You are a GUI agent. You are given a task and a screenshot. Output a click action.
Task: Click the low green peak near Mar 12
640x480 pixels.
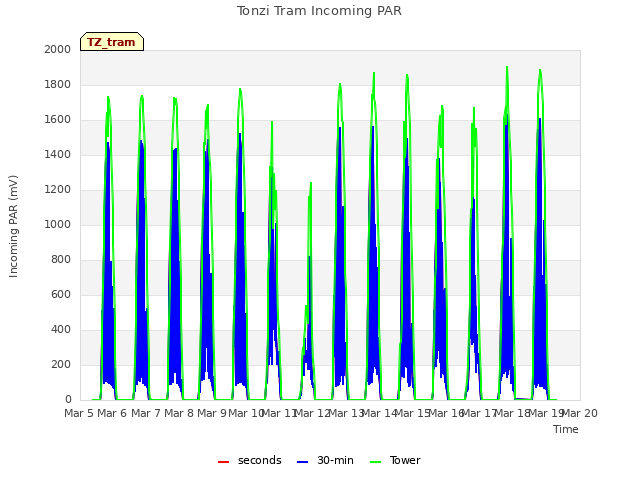pyautogui.click(x=311, y=183)
